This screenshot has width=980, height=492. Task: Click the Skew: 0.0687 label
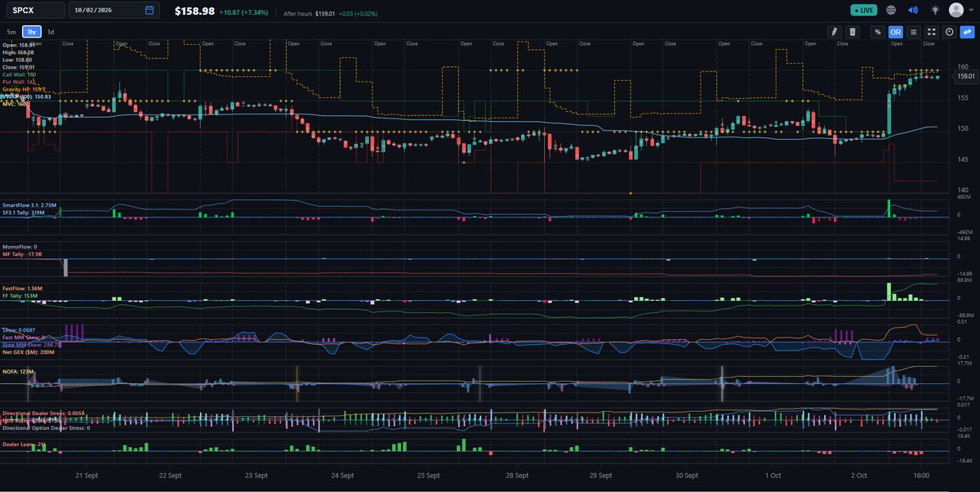[x=19, y=330]
